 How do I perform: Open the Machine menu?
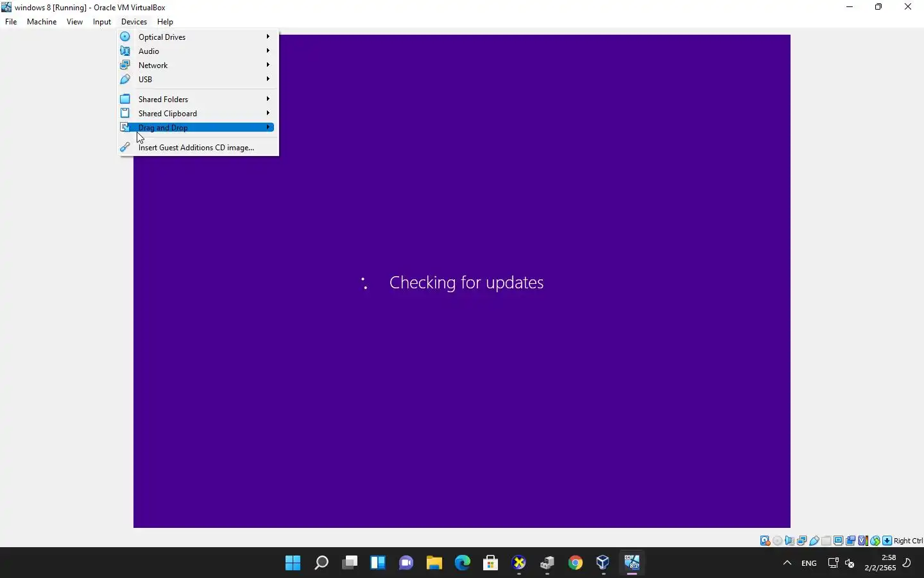point(42,21)
